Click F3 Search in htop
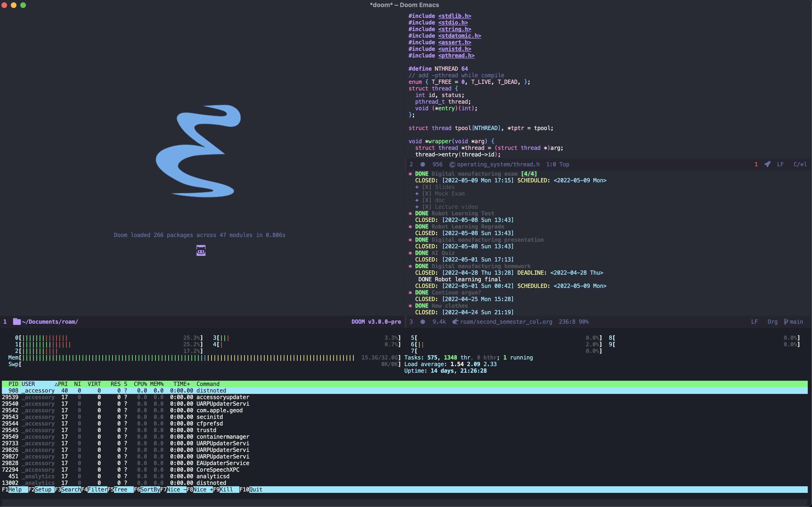812x507 pixels. pos(68,490)
